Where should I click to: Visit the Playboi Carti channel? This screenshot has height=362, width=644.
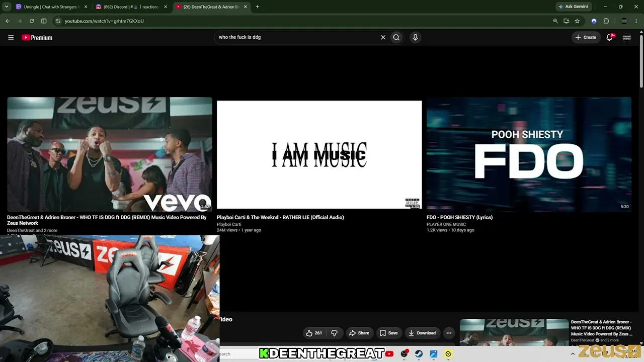click(229, 224)
